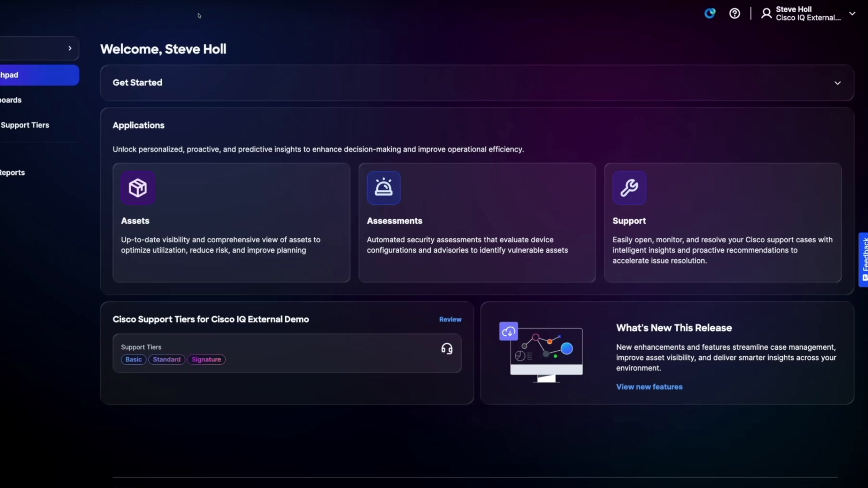Screen dimensions: 868x488
Task: Open the Assets application card title
Action: [x=135, y=221]
